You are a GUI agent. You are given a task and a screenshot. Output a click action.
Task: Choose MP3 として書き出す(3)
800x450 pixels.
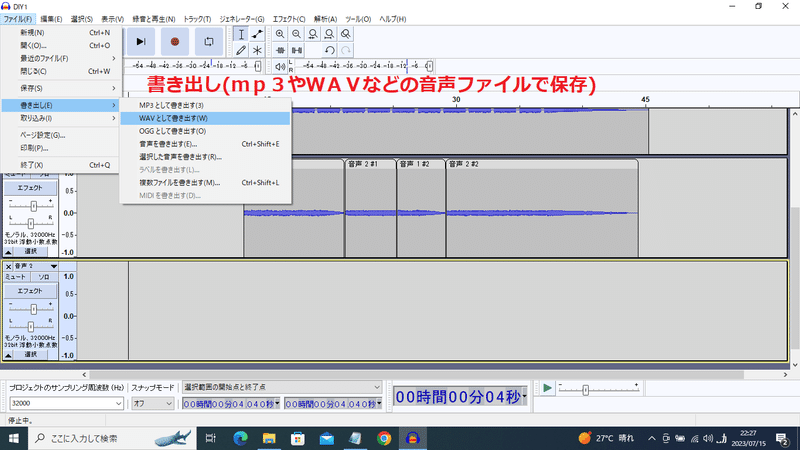coord(206,105)
